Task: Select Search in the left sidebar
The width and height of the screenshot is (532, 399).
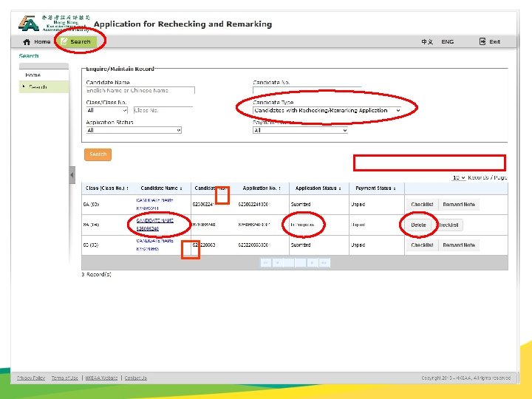Action: point(44,87)
